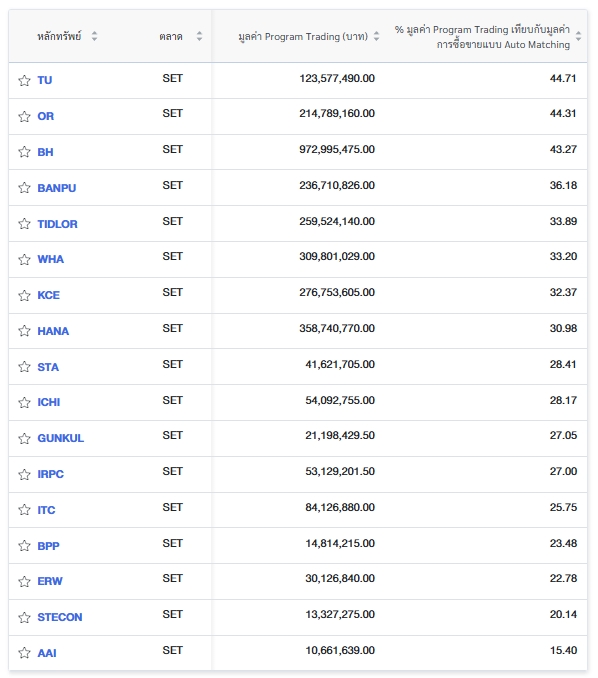Click the star icon beside BANPU
598x678 pixels.
click(24, 188)
